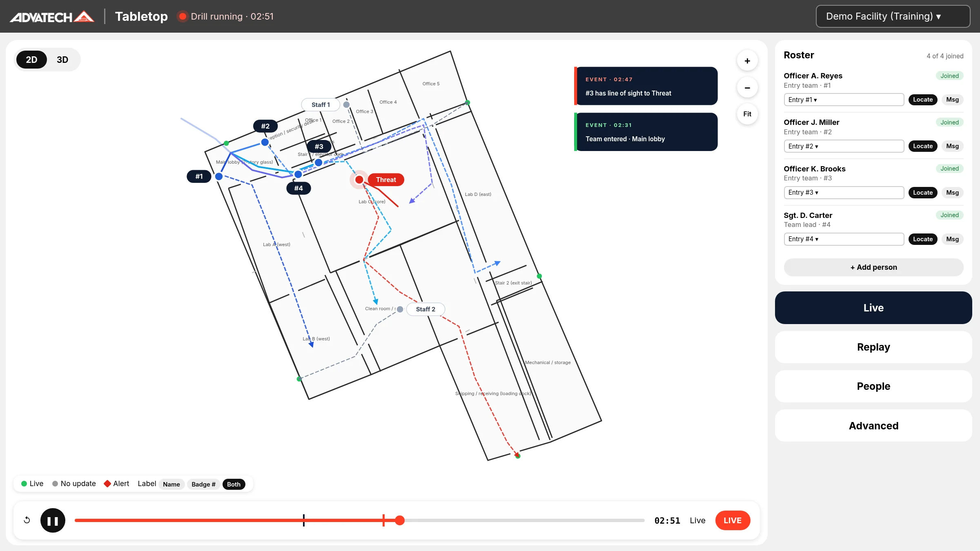Image resolution: width=980 pixels, height=551 pixels.
Task: Click the Staff 2 marker label
Action: tap(425, 309)
